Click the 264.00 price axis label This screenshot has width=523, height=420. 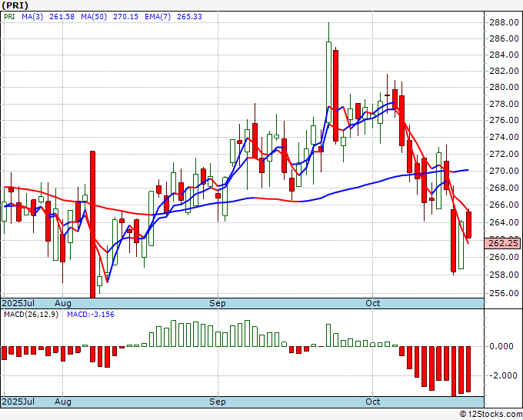coord(504,222)
